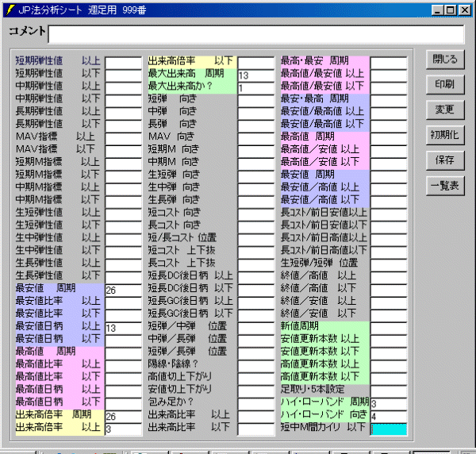Click the 変更 button
476x454 pixels.
(445, 110)
